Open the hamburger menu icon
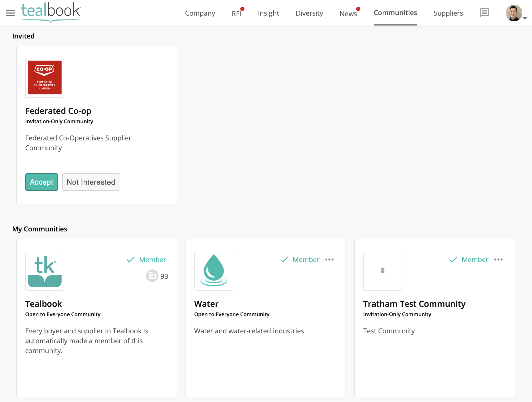Image resolution: width=532 pixels, height=402 pixels. [x=10, y=13]
